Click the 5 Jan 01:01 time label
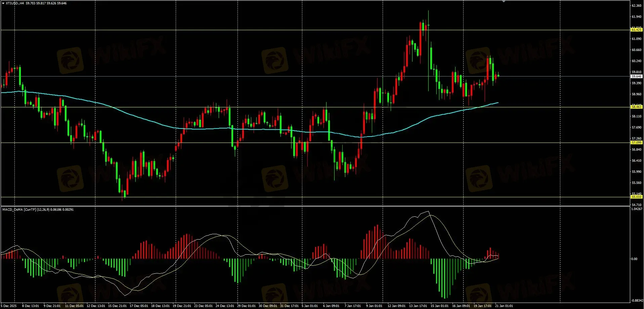Screen dimensions: 644x309 pos(309,306)
